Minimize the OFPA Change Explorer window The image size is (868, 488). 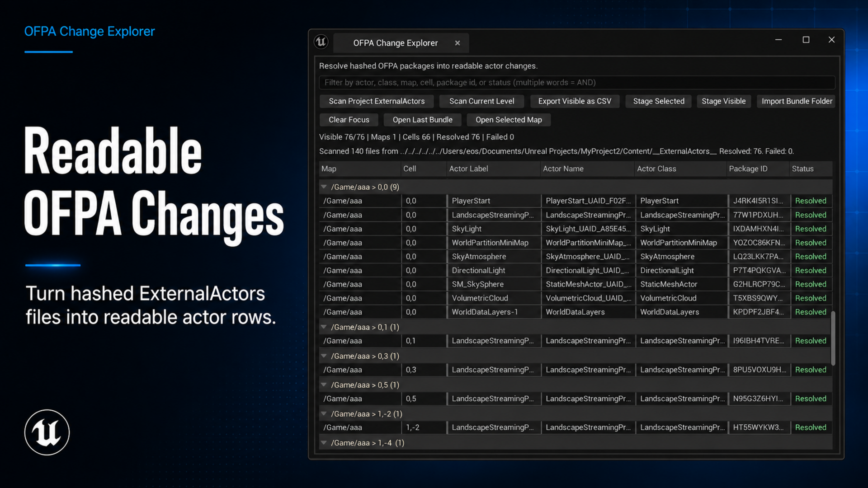pos(778,40)
